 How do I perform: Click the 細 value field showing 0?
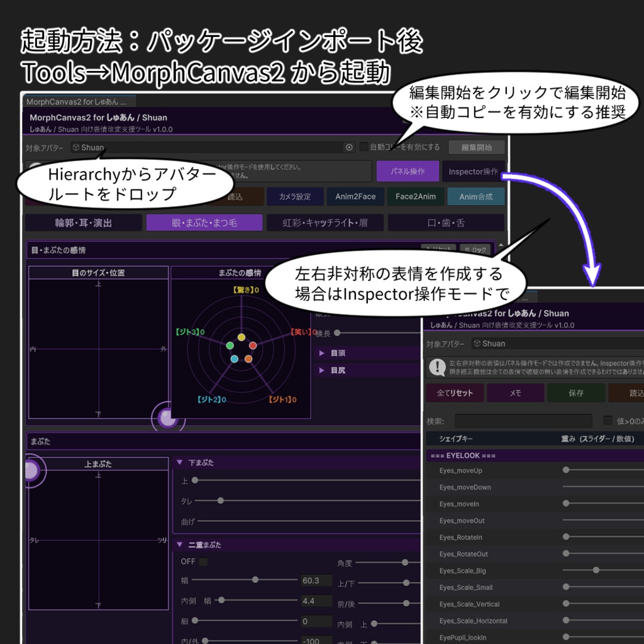coord(316,621)
